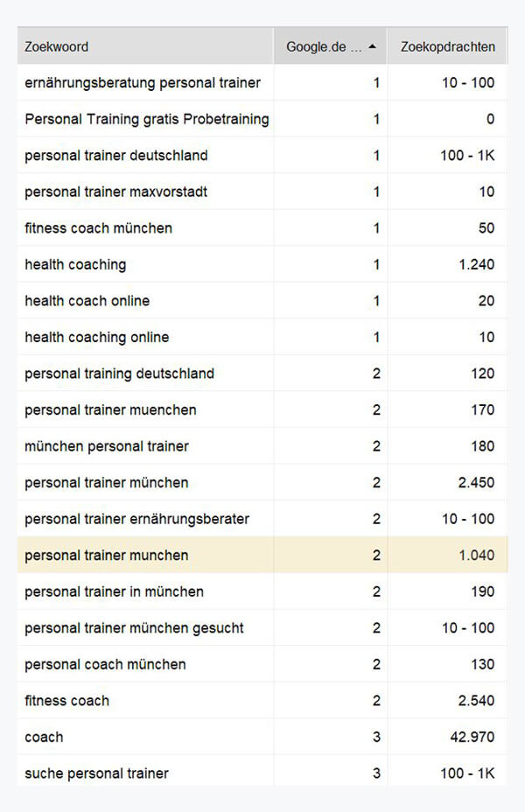
Task: Open the Google.de column header sort
Action: (324, 46)
